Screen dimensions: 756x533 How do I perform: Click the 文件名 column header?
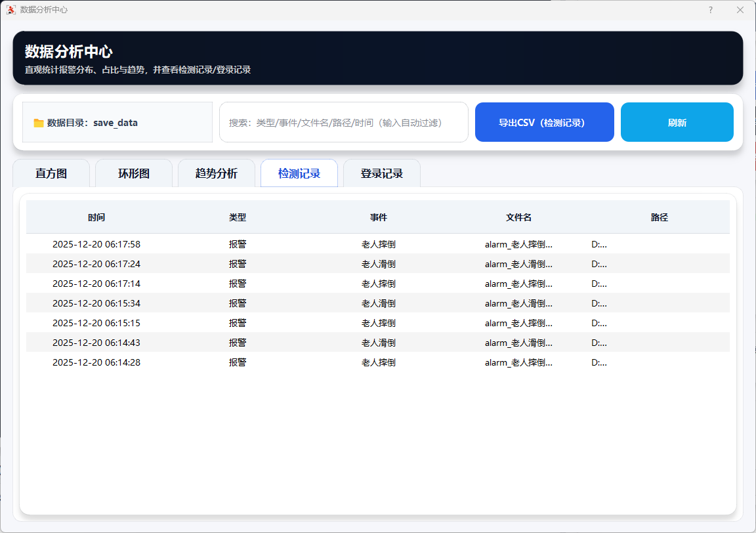518,217
